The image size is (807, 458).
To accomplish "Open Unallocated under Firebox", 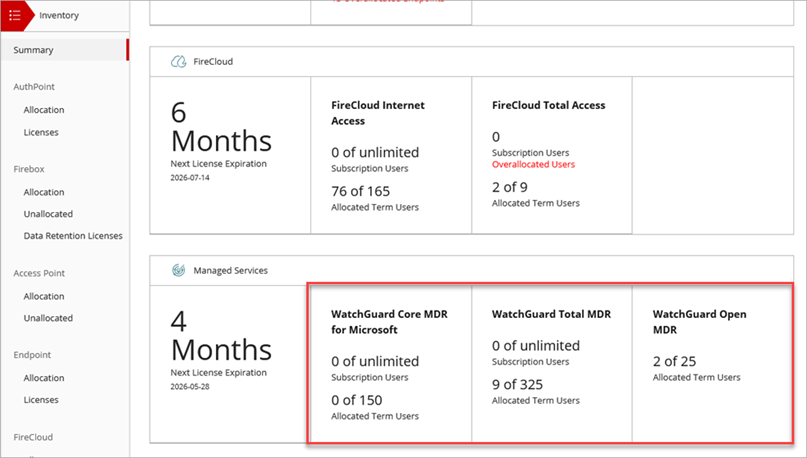I will [48, 214].
